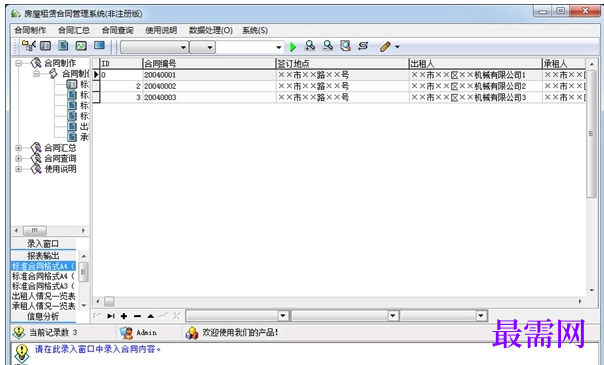
Task: Click the blue document toolbar icon
Action: click(63, 46)
